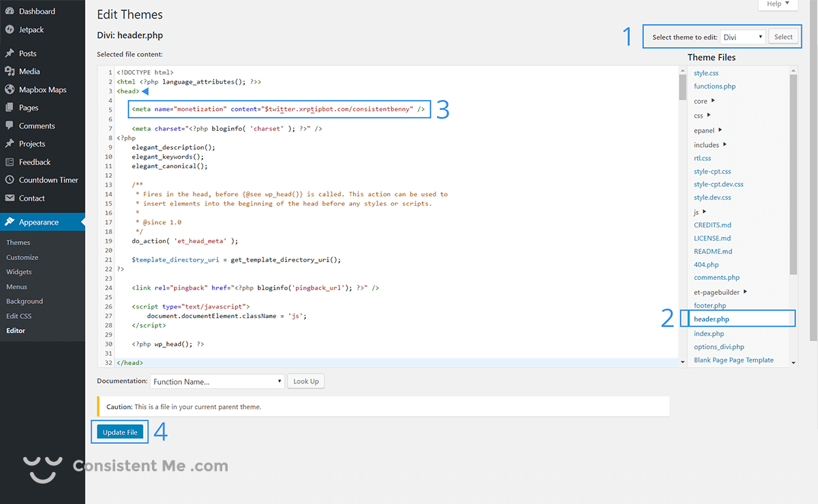
Task: Click the Posts pushpin icon
Action: tap(10, 53)
